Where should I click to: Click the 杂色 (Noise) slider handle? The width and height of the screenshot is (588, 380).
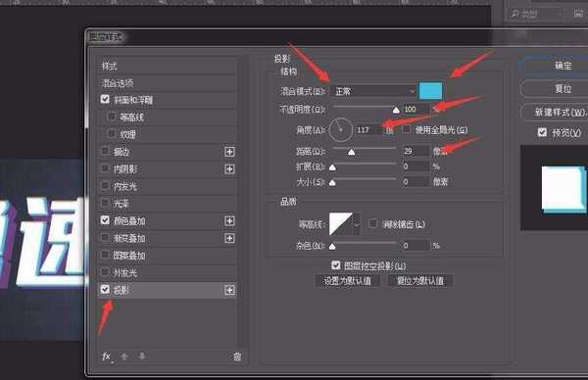point(332,247)
